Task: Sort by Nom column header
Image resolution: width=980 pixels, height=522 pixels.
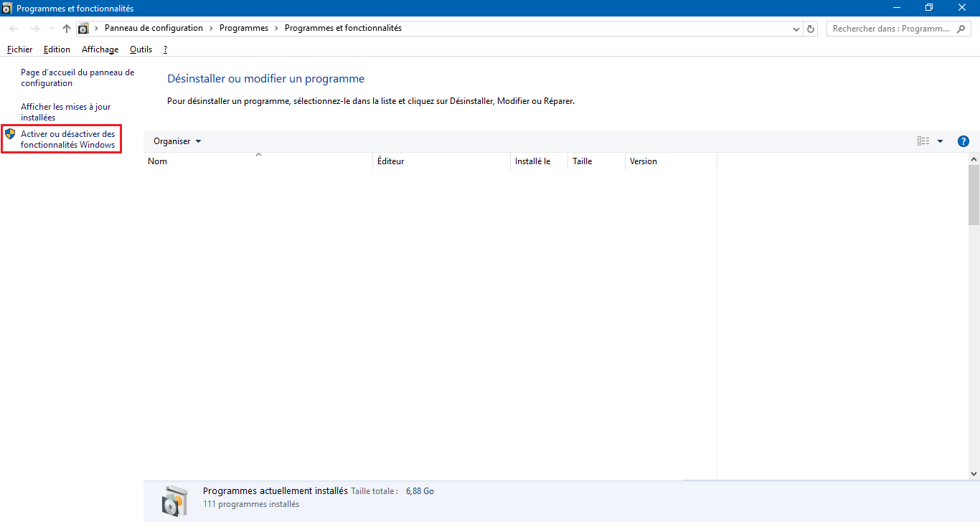Action: click(258, 161)
